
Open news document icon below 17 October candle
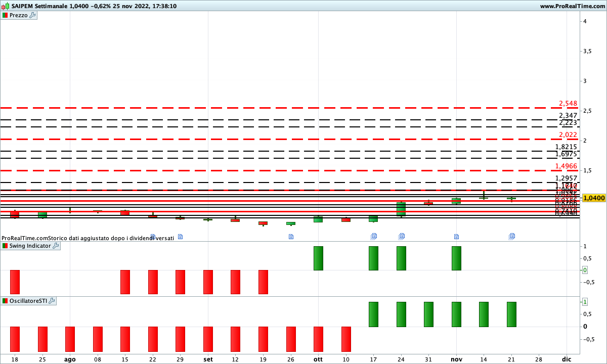point(374,236)
